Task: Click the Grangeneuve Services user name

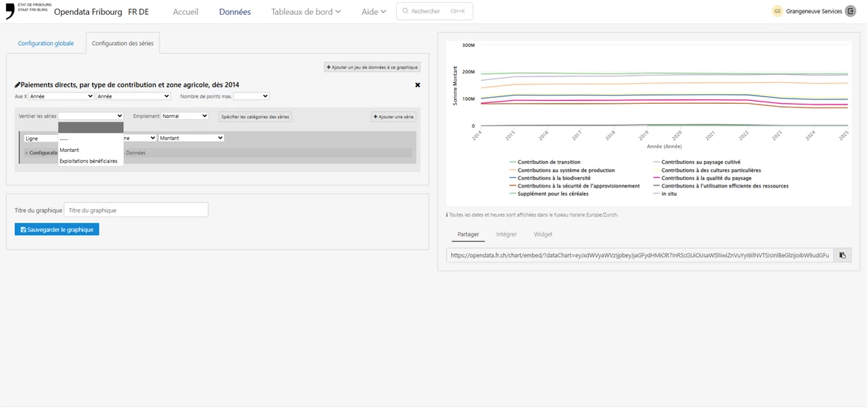Action: click(x=814, y=11)
